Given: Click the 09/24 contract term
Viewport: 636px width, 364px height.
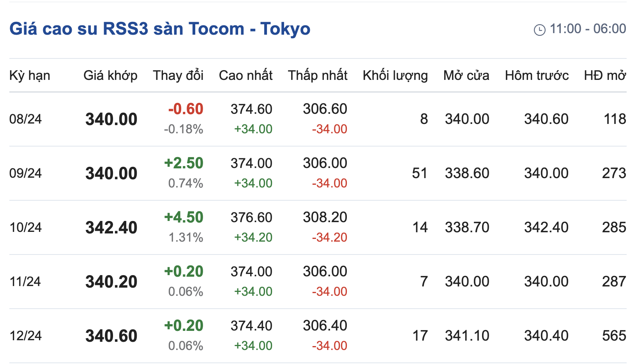Looking at the screenshot, I should point(25,173).
